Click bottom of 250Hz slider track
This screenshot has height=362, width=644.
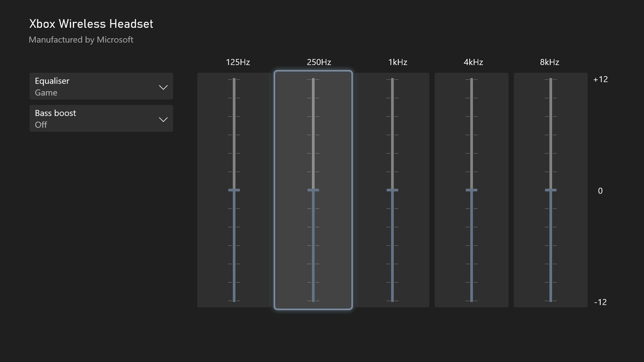[313, 300]
